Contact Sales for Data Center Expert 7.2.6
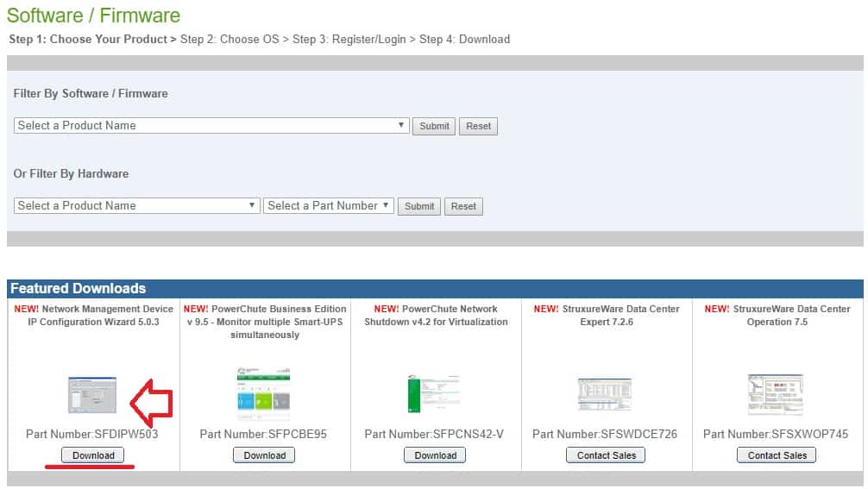The height and width of the screenshot is (489, 868). click(x=606, y=455)
